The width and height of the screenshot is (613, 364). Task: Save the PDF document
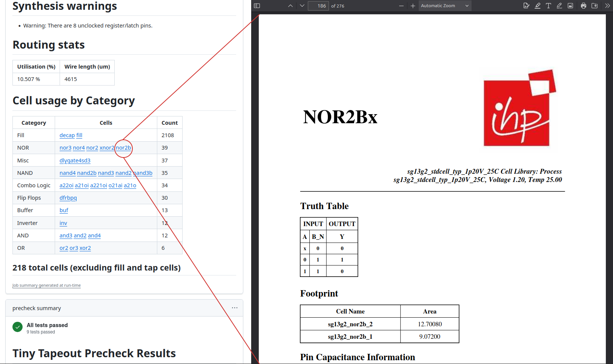[595, 6]
